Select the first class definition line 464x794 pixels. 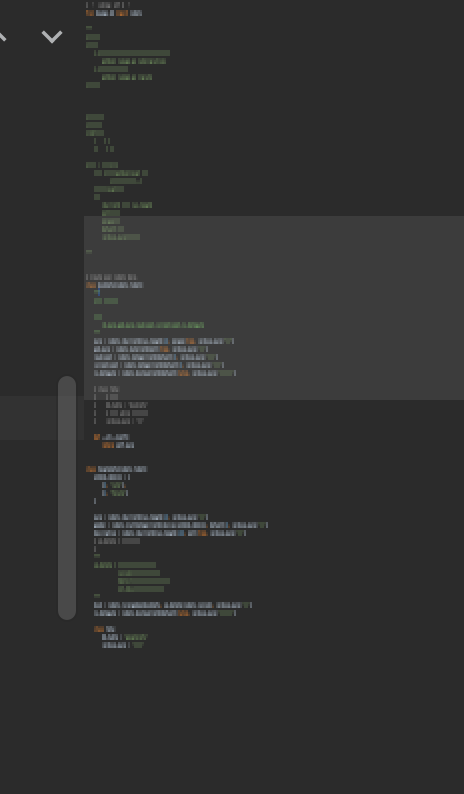115,285
